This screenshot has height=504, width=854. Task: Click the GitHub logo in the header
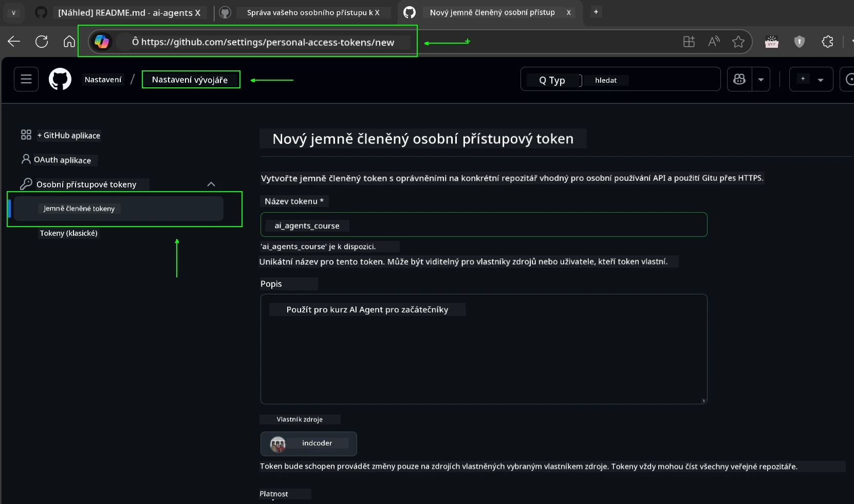(60, 79)
